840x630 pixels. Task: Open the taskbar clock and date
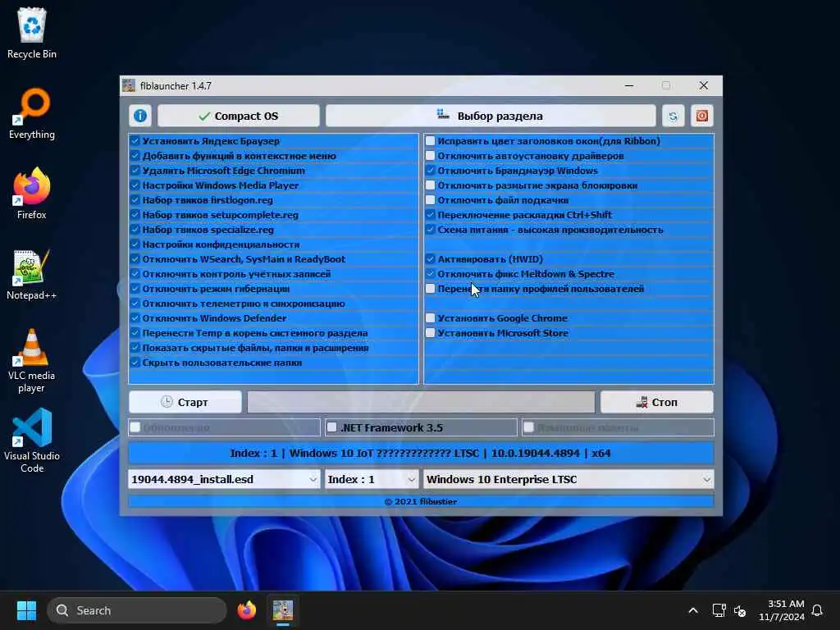tap(782, 610)
